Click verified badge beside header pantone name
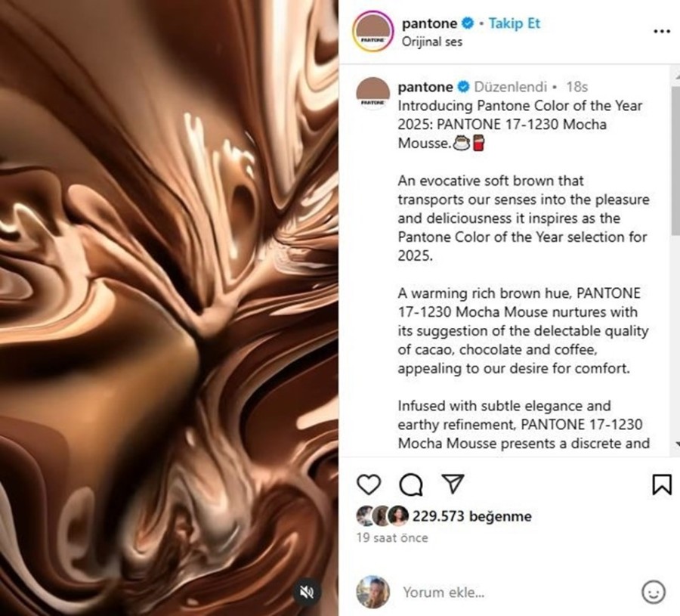Screen dimensions: 680x616 468,23
